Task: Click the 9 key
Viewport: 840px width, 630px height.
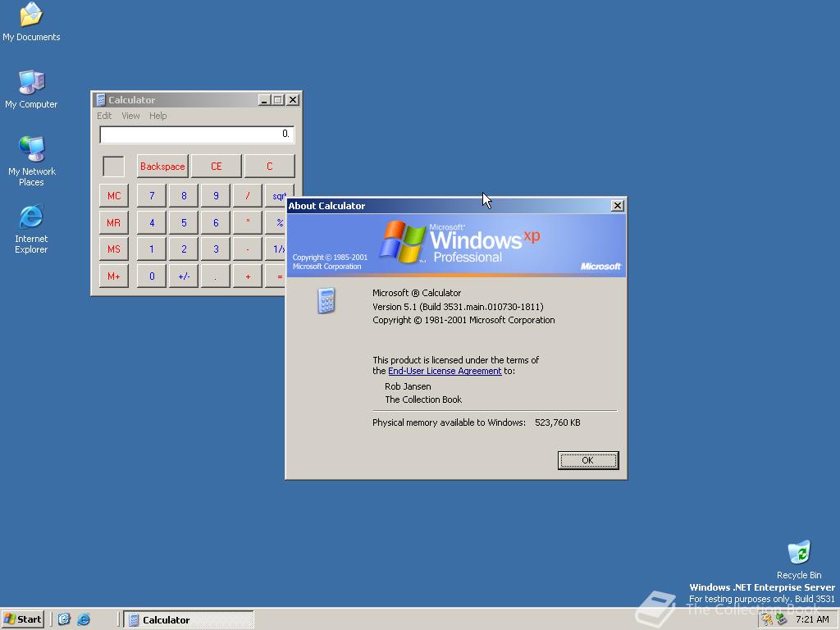Action: pos(216,195)
